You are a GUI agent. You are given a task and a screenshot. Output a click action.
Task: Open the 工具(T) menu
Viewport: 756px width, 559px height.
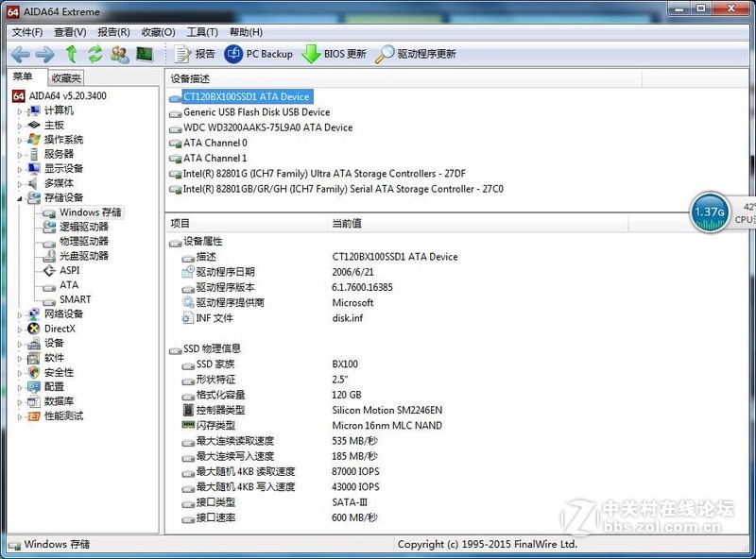click(202, 32)
